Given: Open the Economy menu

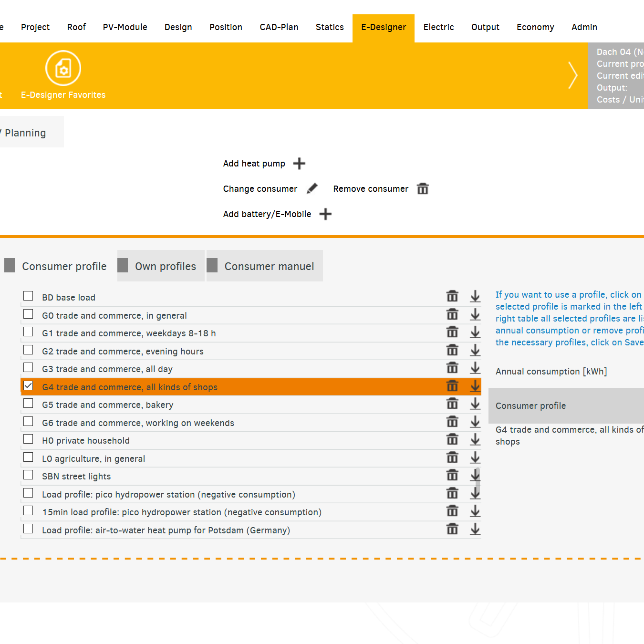Looking at the screenshot, I should pyautogui.click(x=535, y=27).
